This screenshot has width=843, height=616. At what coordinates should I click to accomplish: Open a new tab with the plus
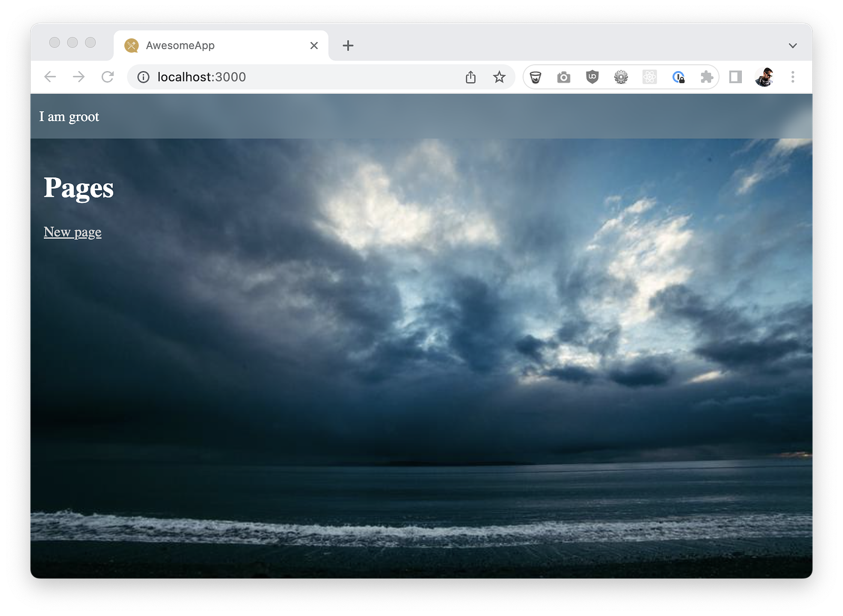point(347,46)
